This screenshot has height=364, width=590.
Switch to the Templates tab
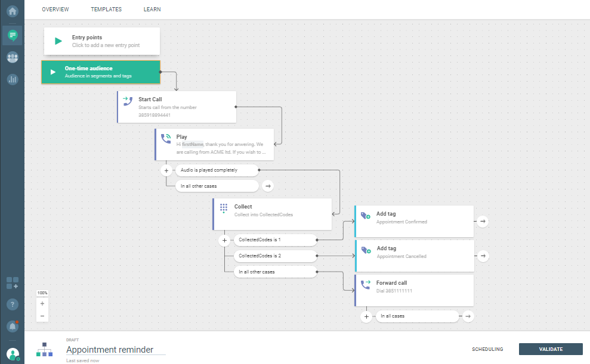pyautogui.click(x=106, y=10)
